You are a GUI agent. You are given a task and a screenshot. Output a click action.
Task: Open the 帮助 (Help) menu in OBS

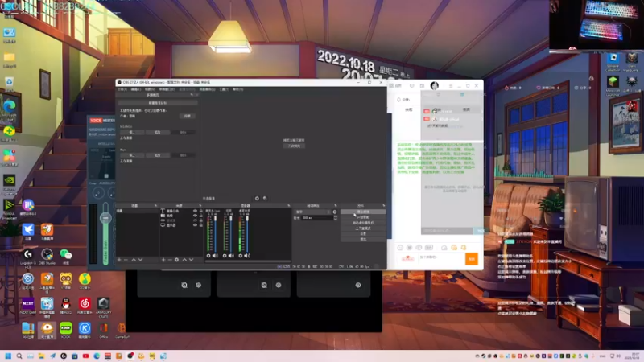[237, 89]
